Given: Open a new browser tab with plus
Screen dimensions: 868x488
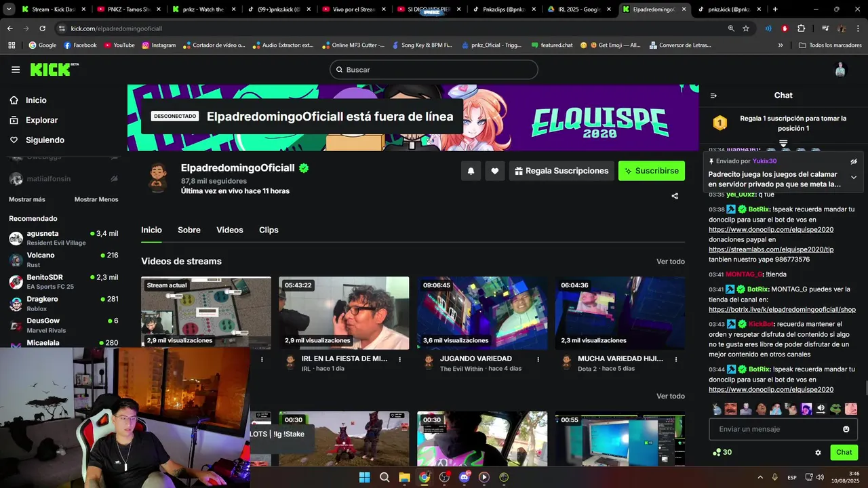Looking at the screenshot, I should click(775, 9).
